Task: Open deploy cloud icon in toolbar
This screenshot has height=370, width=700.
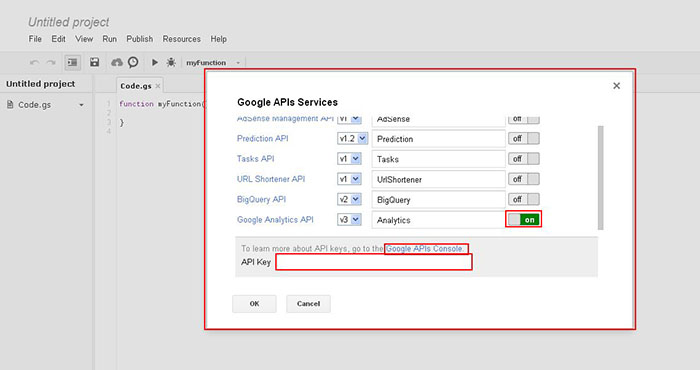Action: (x=117, y=62)
